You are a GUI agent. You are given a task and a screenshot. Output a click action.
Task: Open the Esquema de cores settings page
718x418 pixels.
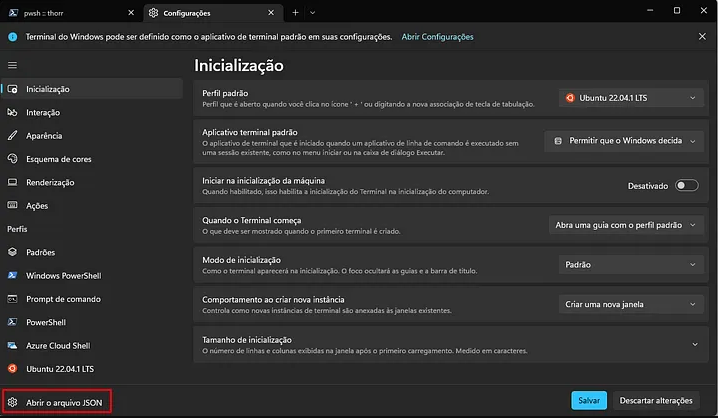point(92,159)
